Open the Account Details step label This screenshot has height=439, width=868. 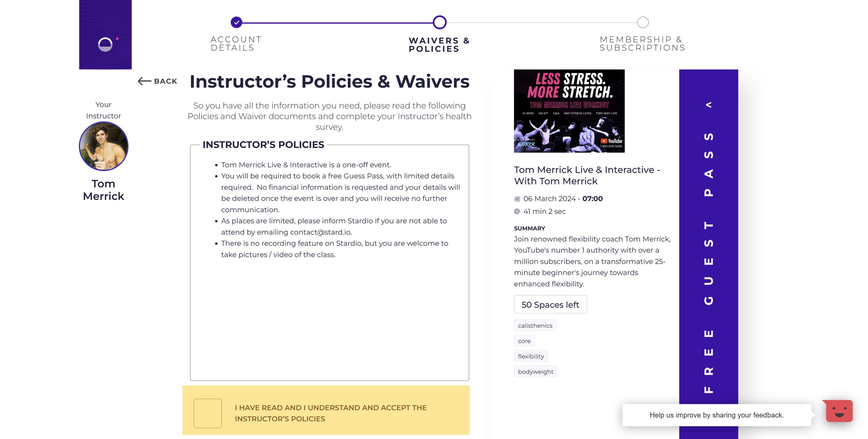click(236, 43)
